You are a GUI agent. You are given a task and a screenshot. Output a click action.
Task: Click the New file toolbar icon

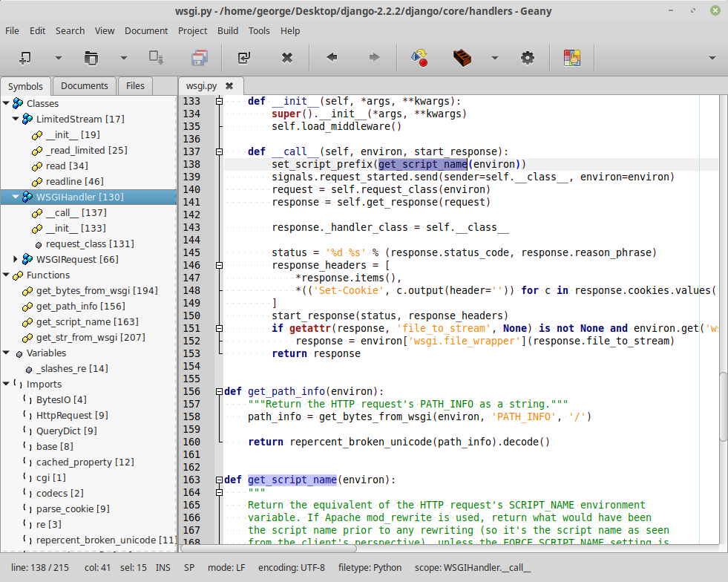(25, 58)
